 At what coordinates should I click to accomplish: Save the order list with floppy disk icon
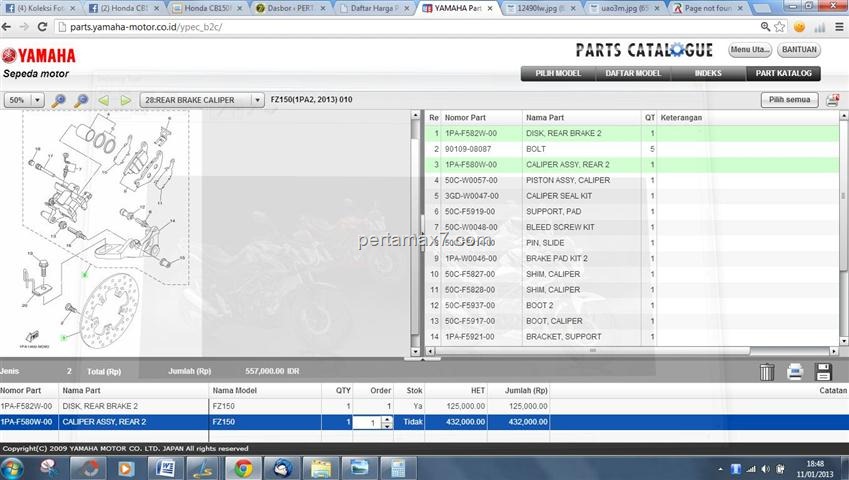824,372
